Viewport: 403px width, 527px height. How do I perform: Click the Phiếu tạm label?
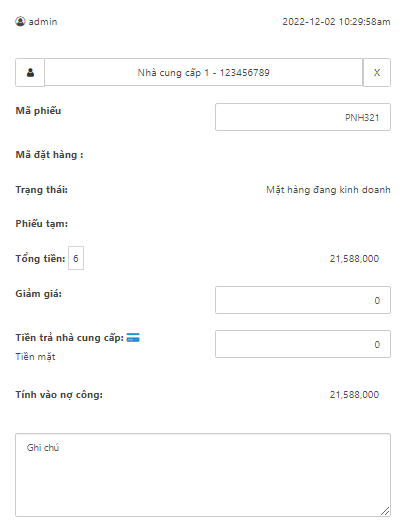42,224
